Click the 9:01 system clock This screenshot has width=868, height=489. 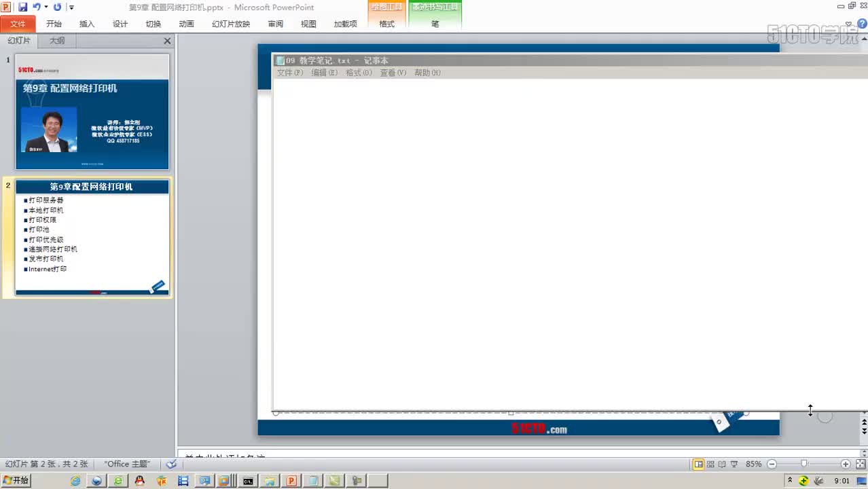(x=842, y=481)
